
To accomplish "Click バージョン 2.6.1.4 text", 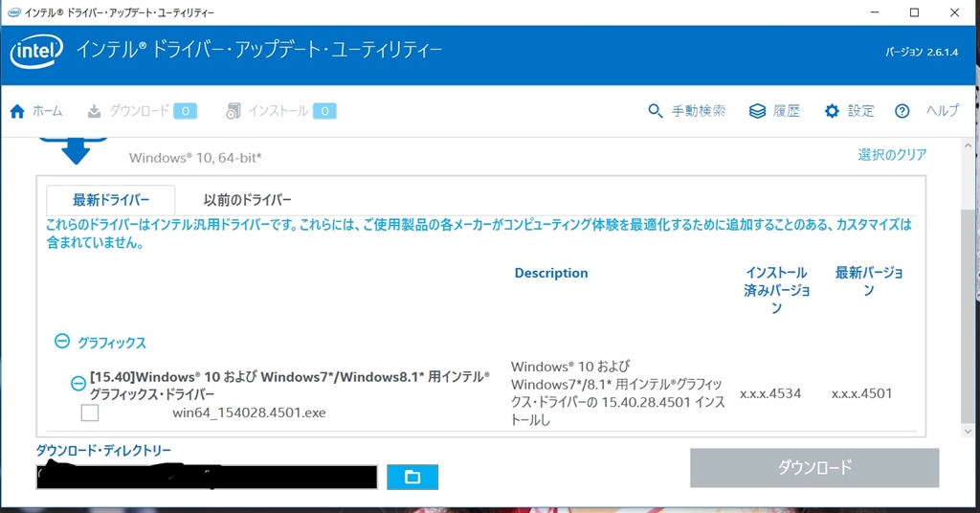I will point(922,53).
